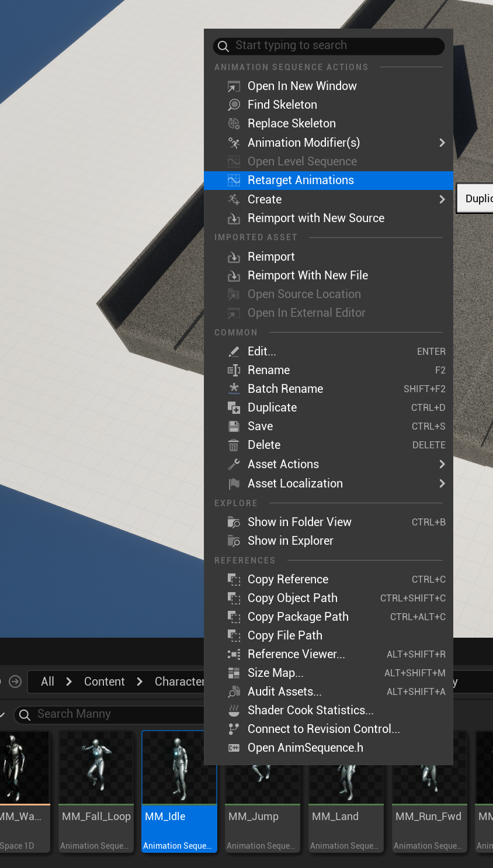The width and height of the screenshot is (493, 868).
Task: Click the Audit Assets icon
Action: click(234, 692)
